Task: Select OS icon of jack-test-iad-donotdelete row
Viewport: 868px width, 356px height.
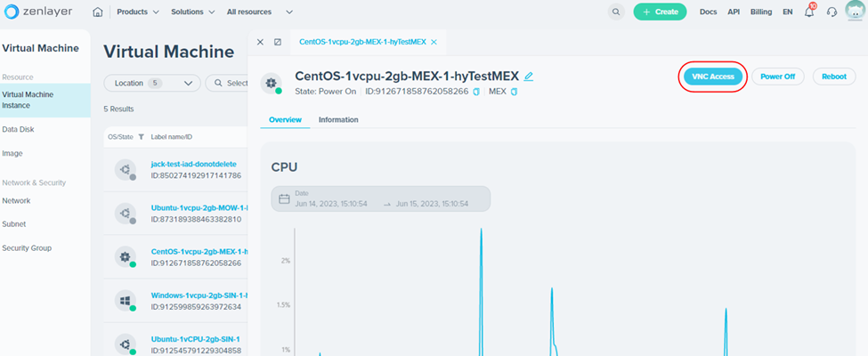Action: [x=126, y=169]
